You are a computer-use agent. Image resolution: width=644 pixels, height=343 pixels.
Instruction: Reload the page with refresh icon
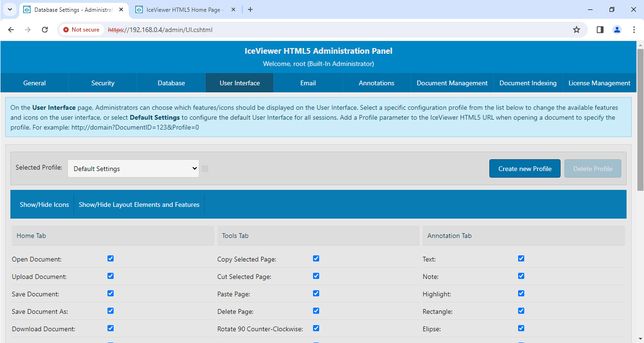click(45, 30)
